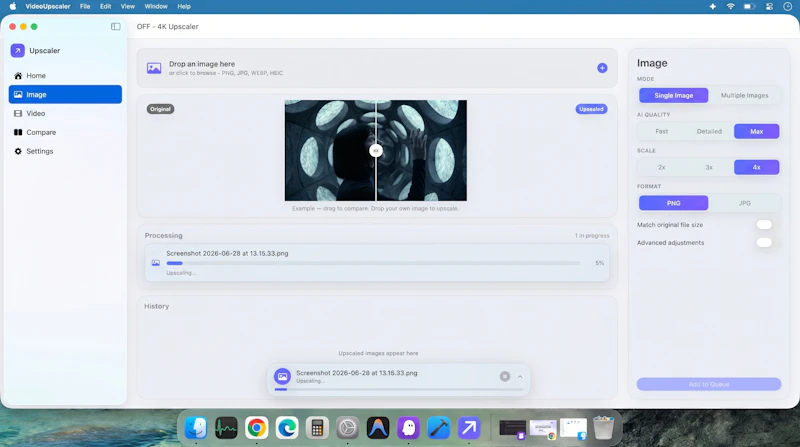This screenshot has height=447, width=800.
Task: Open System Settings from the Dock
Action: coord(347,428)
